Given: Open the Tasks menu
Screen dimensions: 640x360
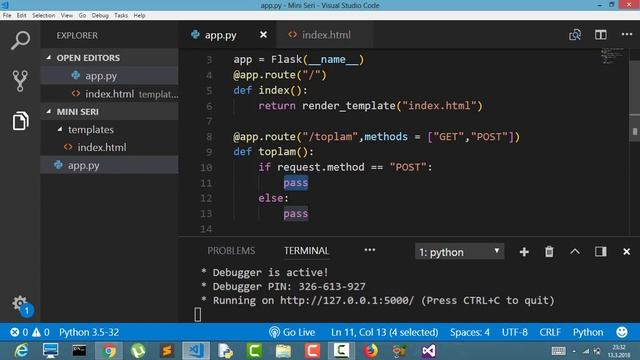Looking at the screenshot, I should pyautogui.click(x=121, y=16).
